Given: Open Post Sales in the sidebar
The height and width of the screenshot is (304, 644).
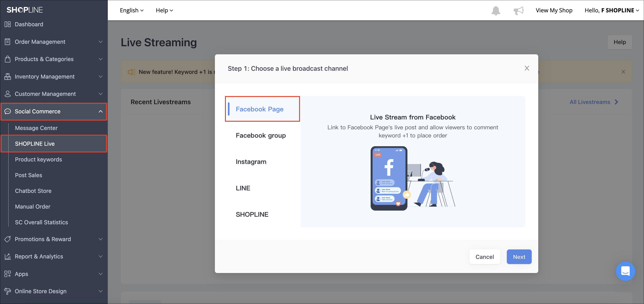Looking at the screenshot, I should (x=29, y=175).
